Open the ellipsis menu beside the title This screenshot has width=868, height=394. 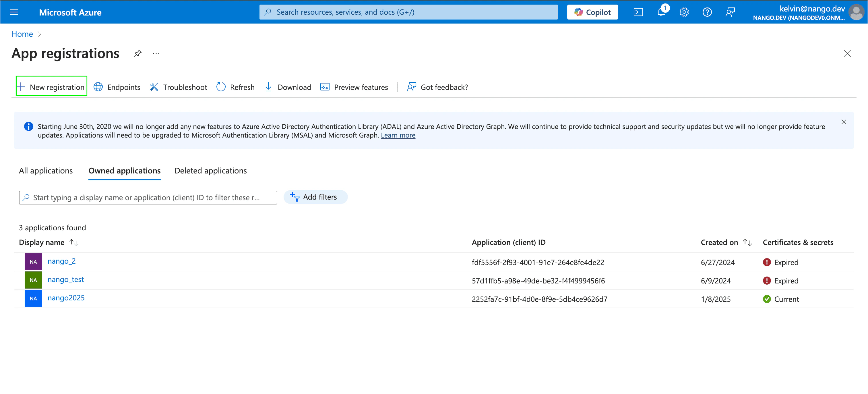click(156, 53)
